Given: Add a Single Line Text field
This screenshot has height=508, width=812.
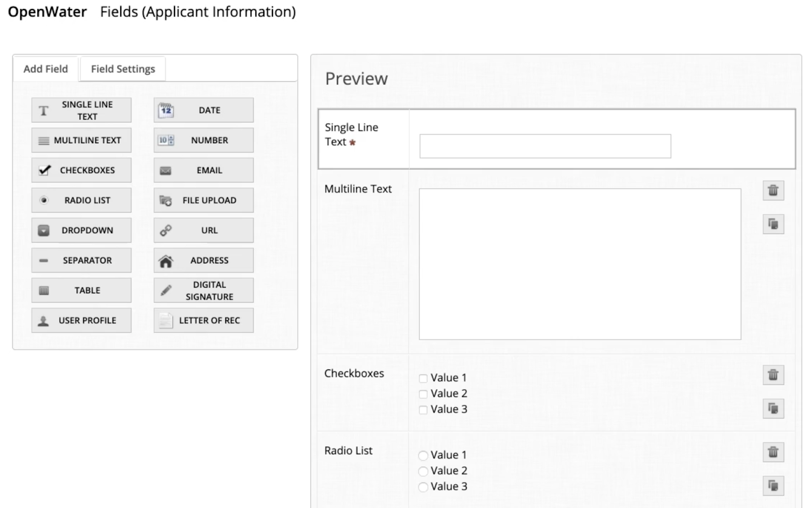Looking at the screenshot, I should click(x=81, y=110).
